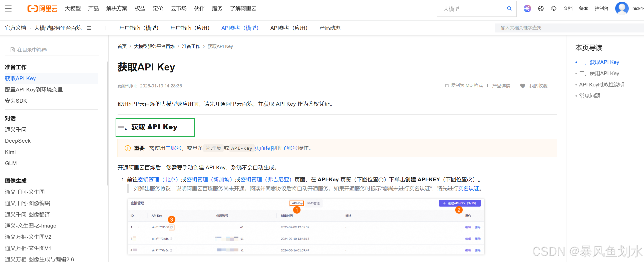644x262 pixels.
Task: Open the 解决方案 navigation menu
Action: click(117, 8)
